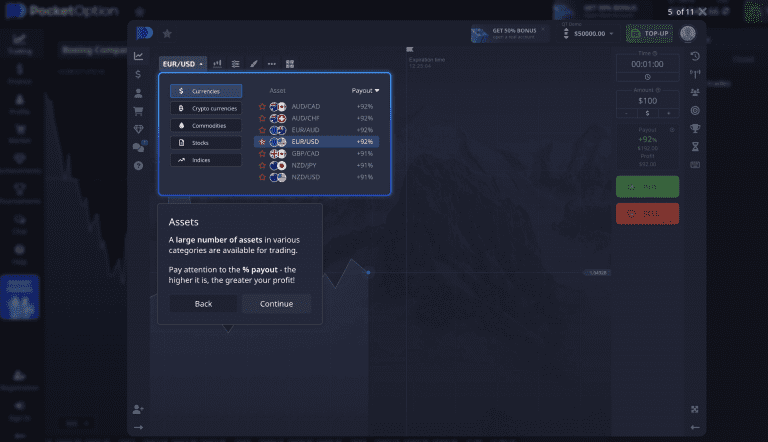Open the help question mark icon

pyautogui.click(x=139, y=166)
